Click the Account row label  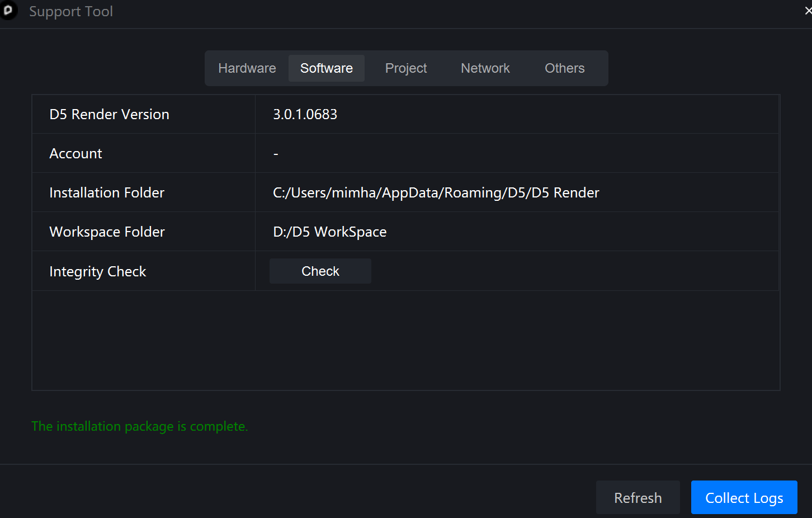click(x=75, y=153)
